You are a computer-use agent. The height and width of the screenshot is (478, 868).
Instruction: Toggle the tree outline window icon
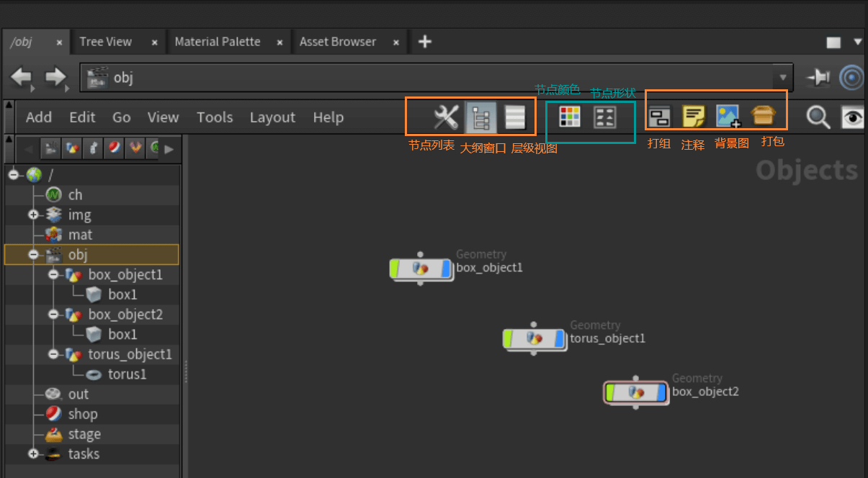(480, 117)
